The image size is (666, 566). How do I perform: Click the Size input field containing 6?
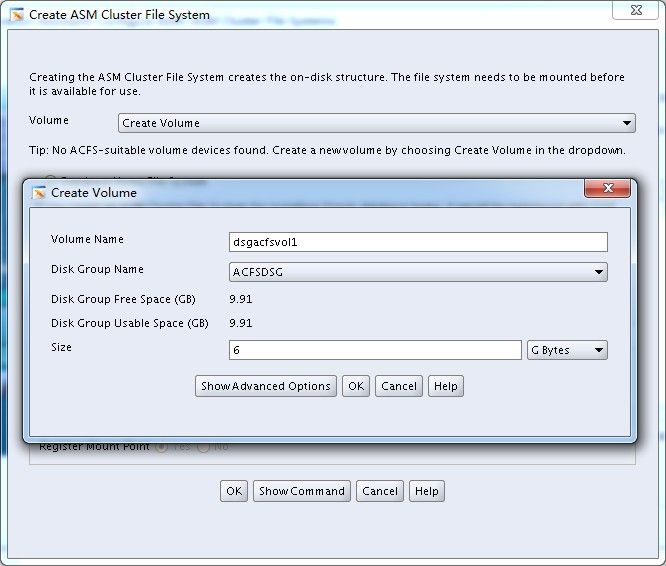pyautogui.click(x=375, y=350)
